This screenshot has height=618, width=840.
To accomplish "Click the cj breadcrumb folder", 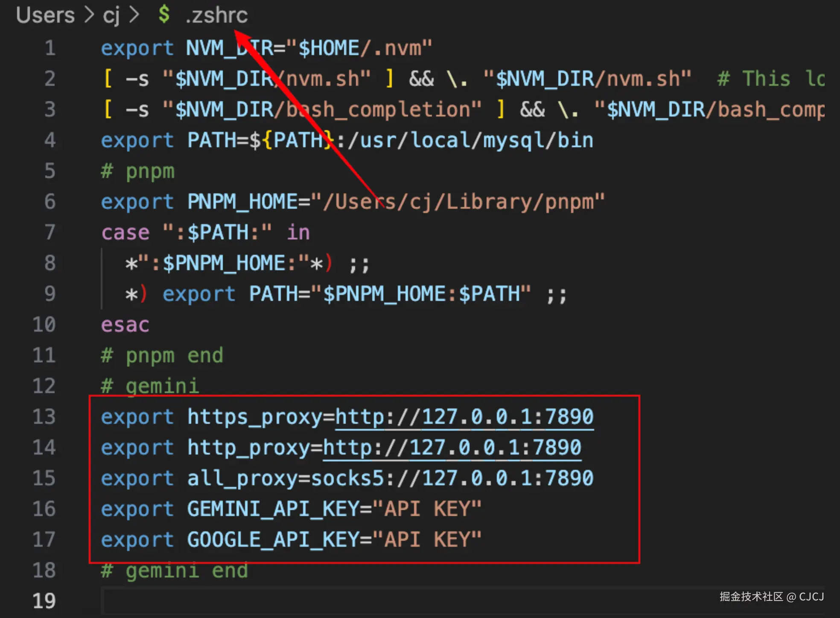I will click(x=111, y=15).
